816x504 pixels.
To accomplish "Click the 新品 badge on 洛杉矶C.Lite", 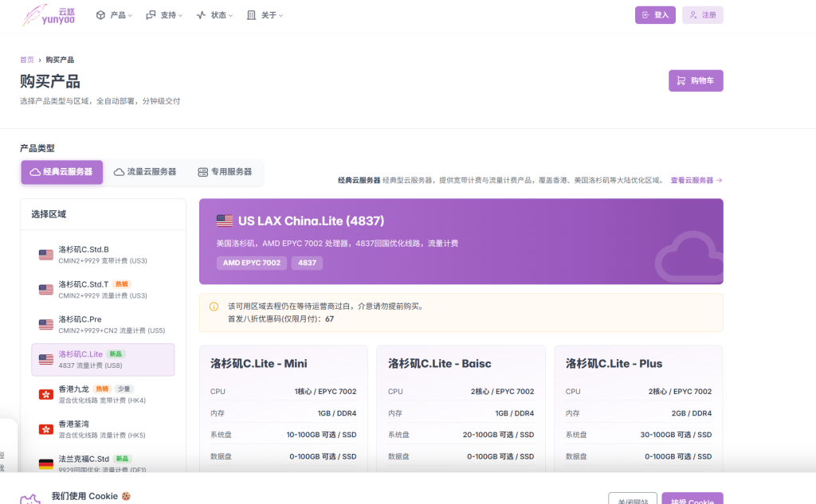I will (116, 354).
